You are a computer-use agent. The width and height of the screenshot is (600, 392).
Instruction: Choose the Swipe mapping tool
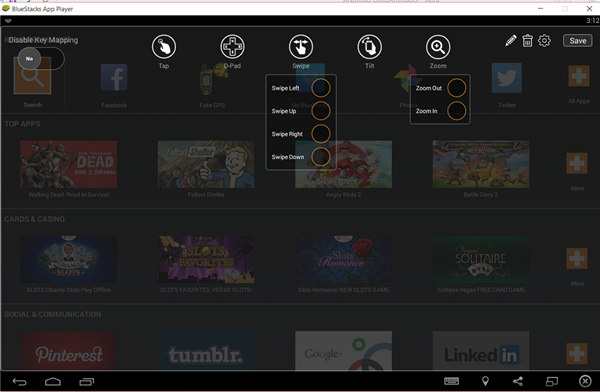pos(301,47)
